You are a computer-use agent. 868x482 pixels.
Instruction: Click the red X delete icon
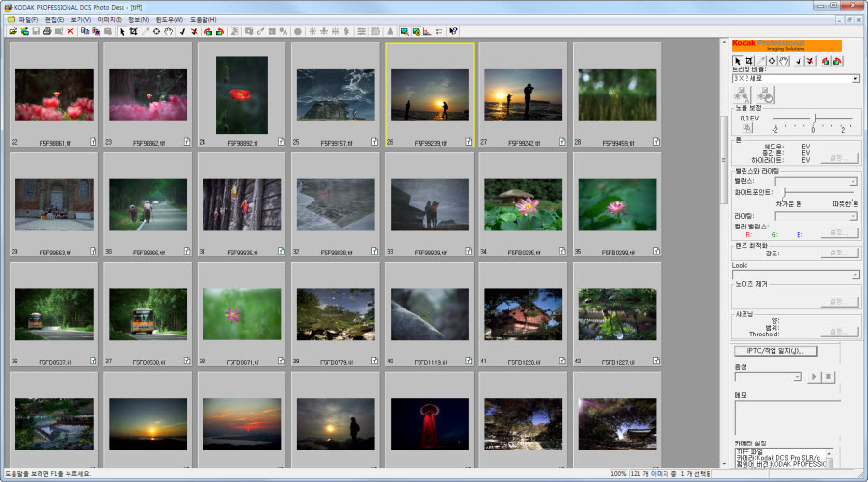70,31
